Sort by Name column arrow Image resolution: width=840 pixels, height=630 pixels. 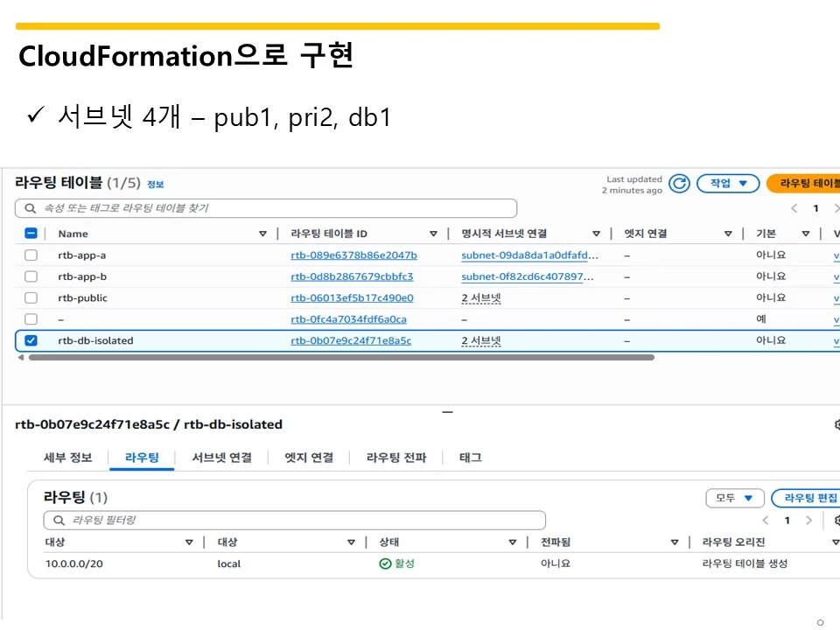pos(262,234)
